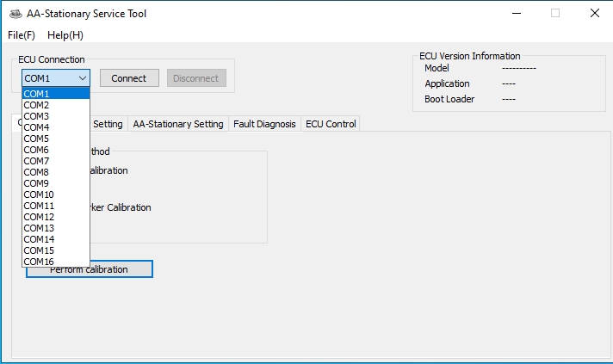The height and width of the screenshot is (364, 613).
Task: Choose COM10 from the port list
Action: click(x=56, y=194)
